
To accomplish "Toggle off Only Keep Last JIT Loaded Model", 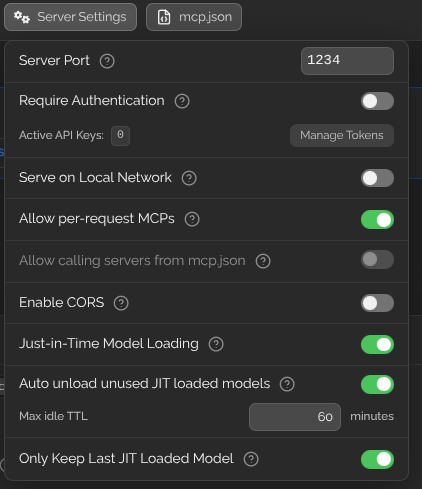I will [x=377, y=459].
